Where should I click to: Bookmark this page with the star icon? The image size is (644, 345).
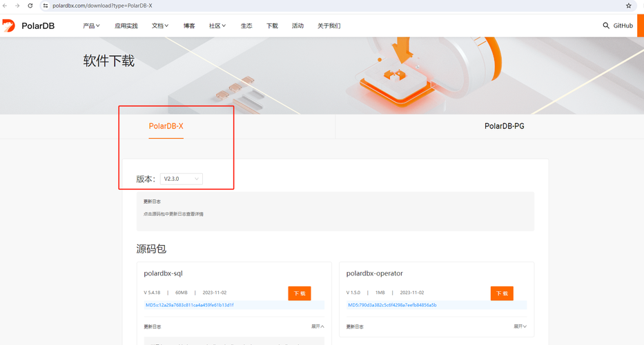click(628, 6)
